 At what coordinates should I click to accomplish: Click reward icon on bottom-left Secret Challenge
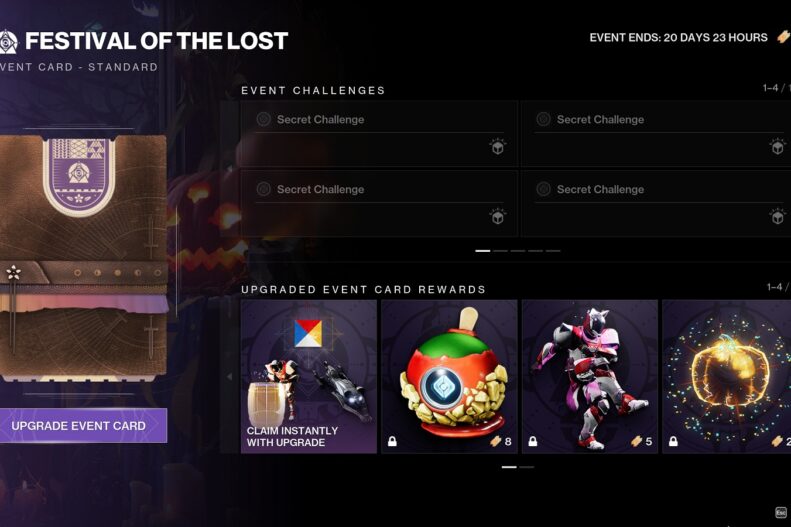point(497,216)
